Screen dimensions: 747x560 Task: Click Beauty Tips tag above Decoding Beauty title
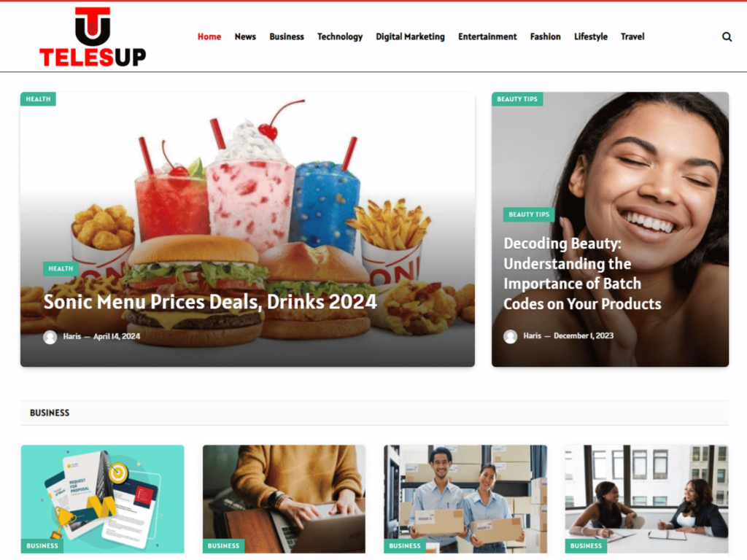(529, 214)
